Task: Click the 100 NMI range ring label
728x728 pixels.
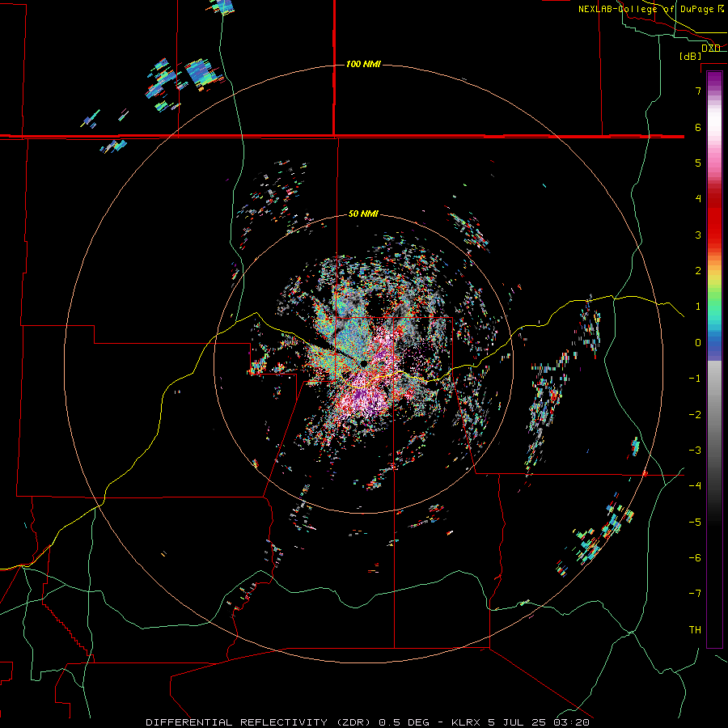Action: [363, 64]
